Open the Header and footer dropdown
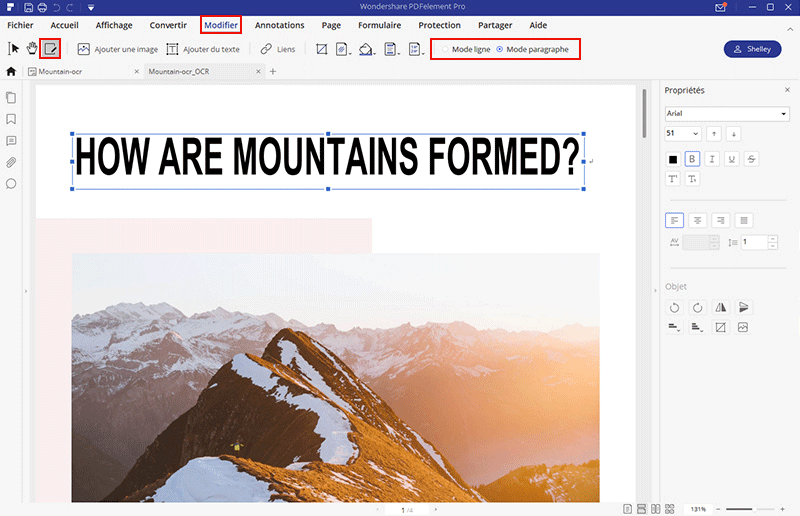The width and height of the screenshot is (800, 516). tap(391, 50)
